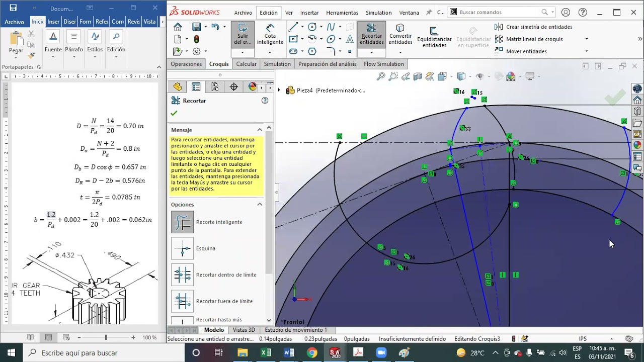Select the sketch Text tool

[x=350, y=39]
